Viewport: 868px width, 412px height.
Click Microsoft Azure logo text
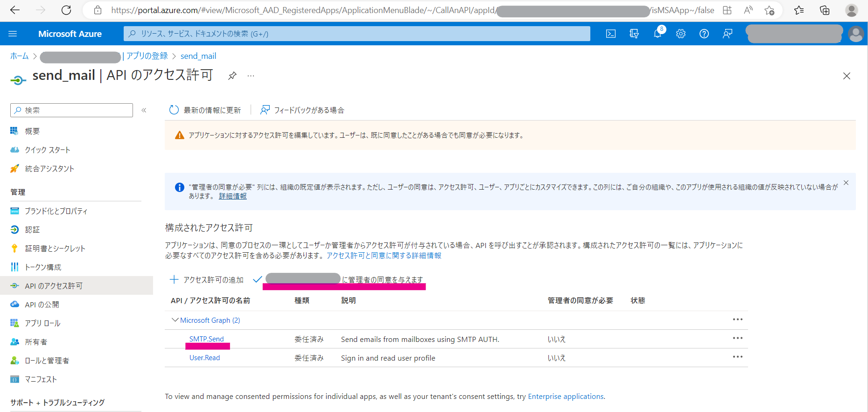click(x=70, y=34)
